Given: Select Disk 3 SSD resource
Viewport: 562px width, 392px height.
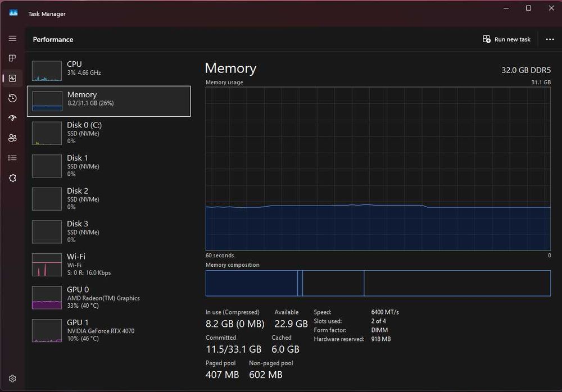Looking at the screenshot, I should 108,232.
